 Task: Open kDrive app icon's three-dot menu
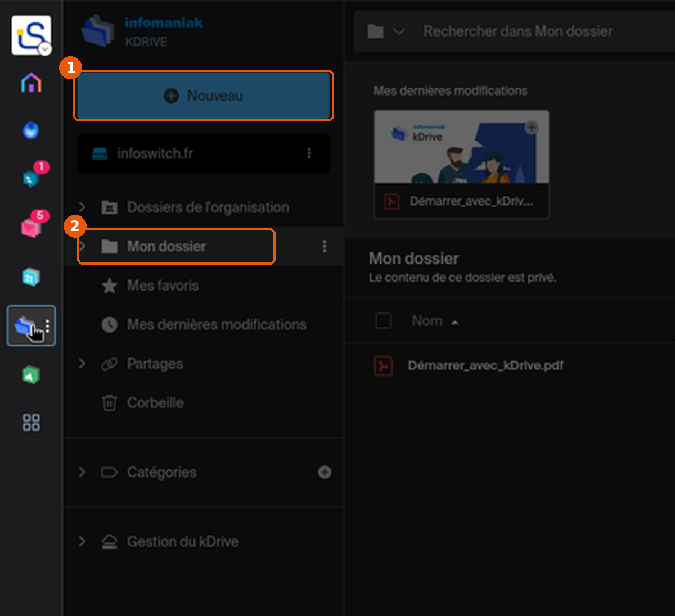[47, 325]
